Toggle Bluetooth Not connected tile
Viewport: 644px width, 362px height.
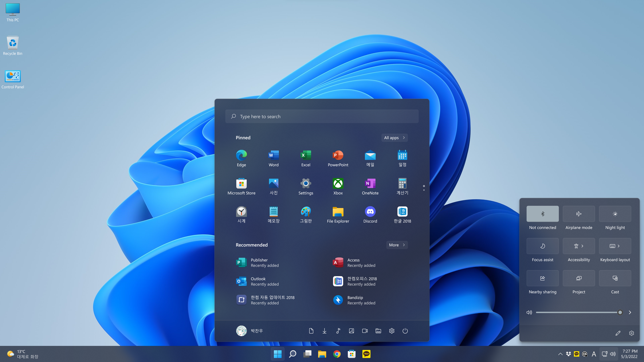click(543, 214)
